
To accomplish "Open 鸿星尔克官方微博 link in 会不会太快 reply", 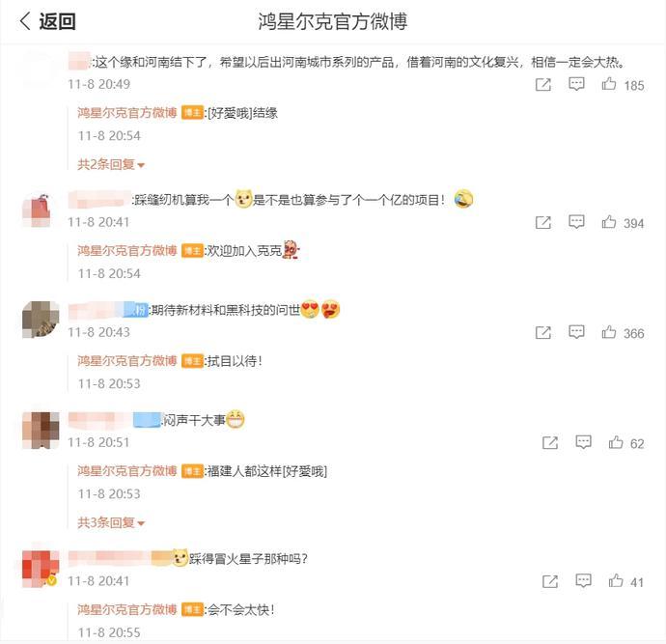I will click(127, 610).
